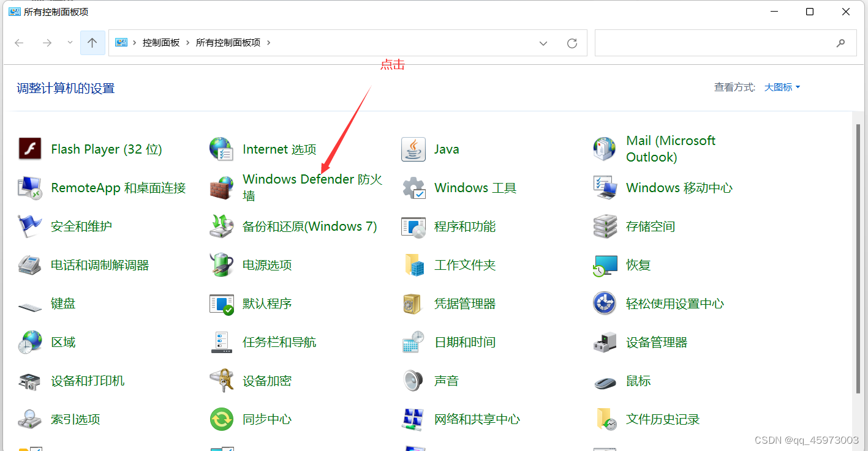Open the 设备管理器 text link
Viewport: 868px width, 451px height.
coord(657,342)
